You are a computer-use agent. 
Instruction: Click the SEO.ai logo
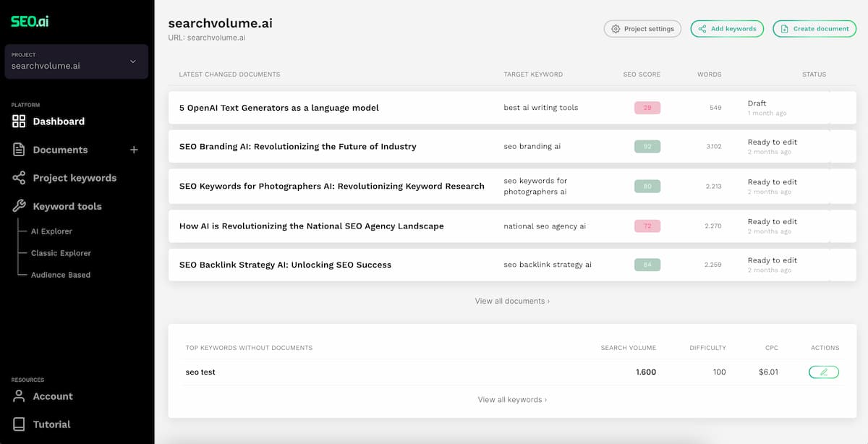(28, 21)
